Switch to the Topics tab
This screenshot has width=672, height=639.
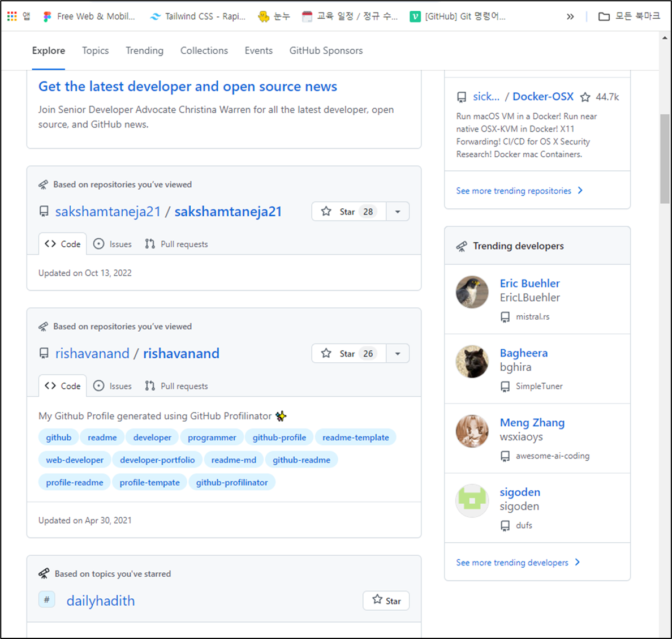(x=95, y=50)
